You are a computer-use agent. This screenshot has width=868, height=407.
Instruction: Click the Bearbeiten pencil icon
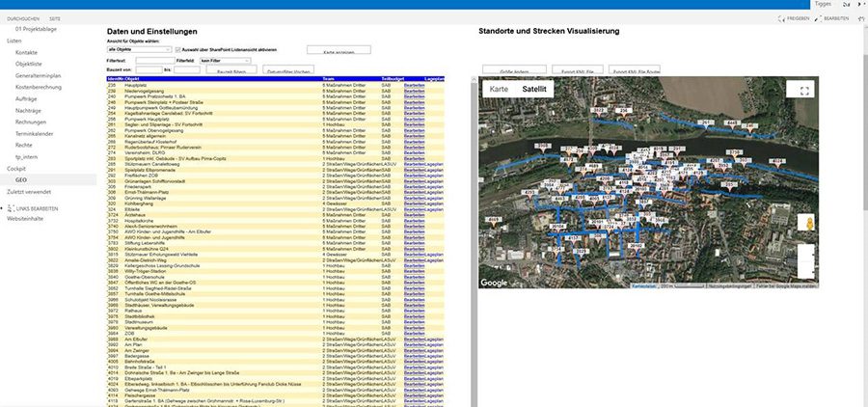click(x=818, y=18)
